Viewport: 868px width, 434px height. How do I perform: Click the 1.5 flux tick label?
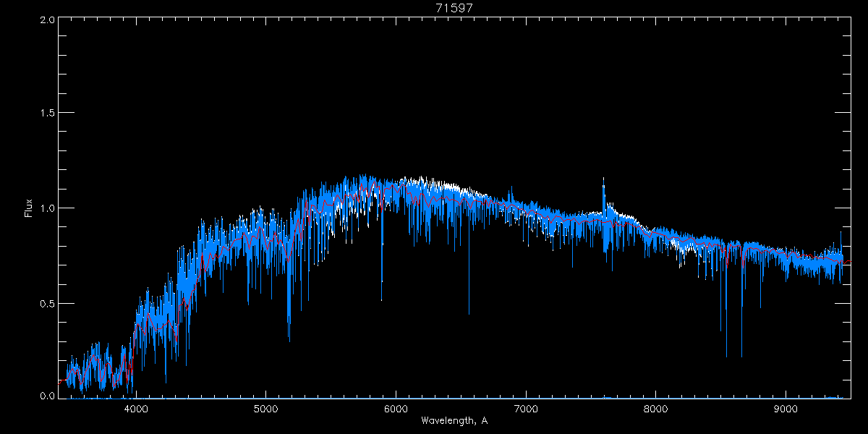[47, 114]
